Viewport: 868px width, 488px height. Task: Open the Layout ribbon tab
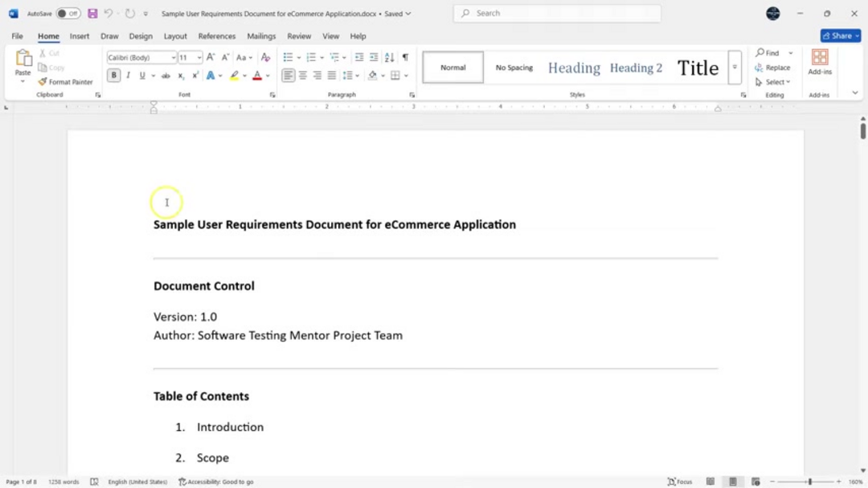[175, 36]
